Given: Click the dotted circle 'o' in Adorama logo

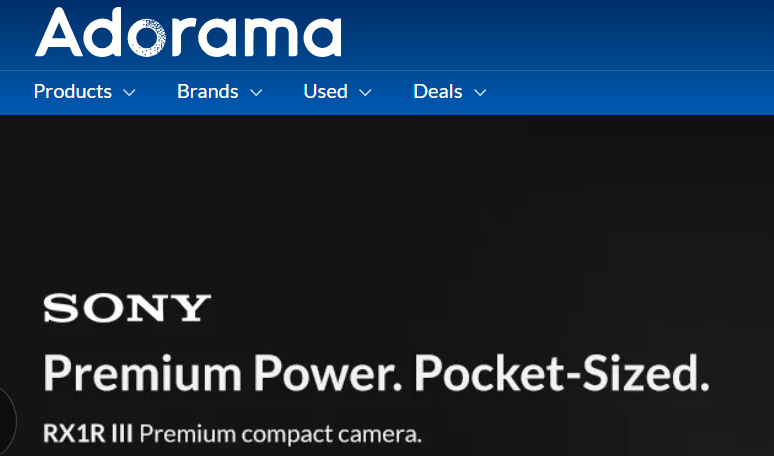Looking at the screenshot, I should pyautogui.click(x=147, y=38).
